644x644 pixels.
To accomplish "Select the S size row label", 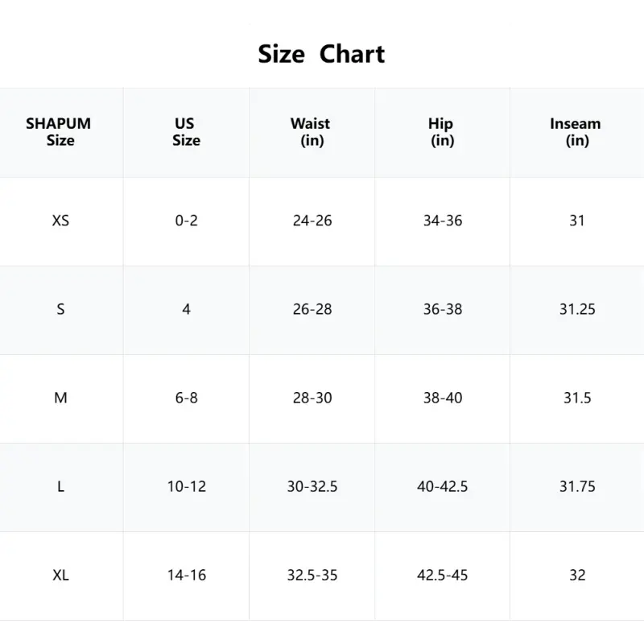I will (x=60, y=309).
